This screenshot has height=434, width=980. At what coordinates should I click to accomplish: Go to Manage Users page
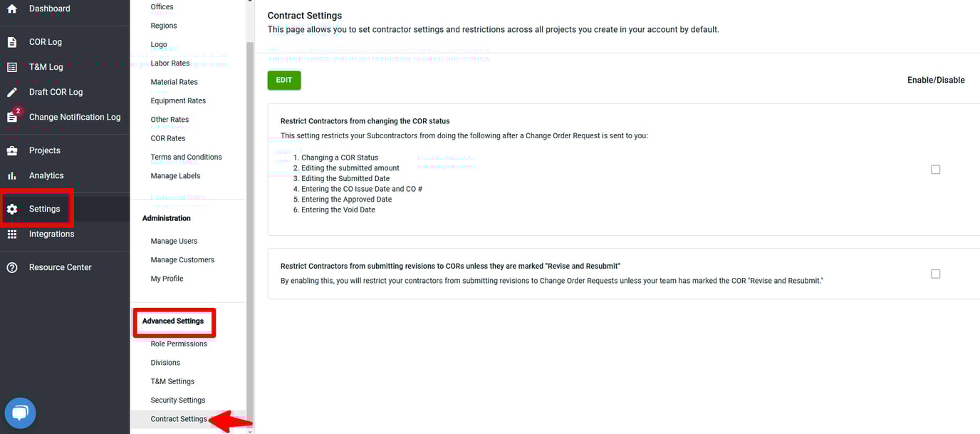[174, 242]
